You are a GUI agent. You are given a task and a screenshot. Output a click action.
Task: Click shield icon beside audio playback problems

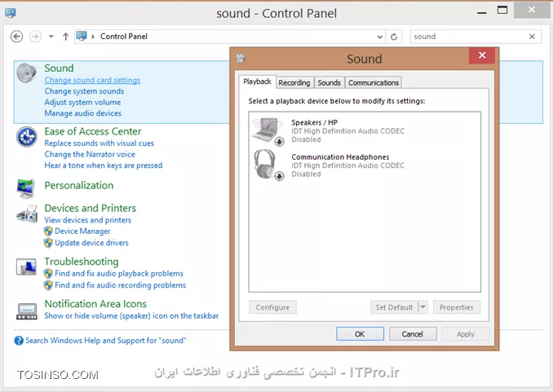coord(48,274)
